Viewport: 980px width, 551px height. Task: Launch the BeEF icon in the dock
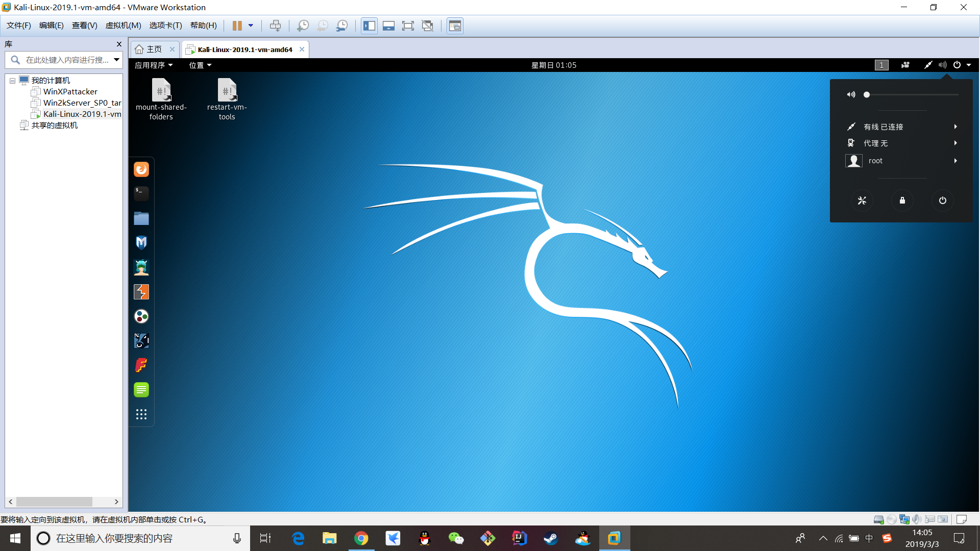pos(141,341)
